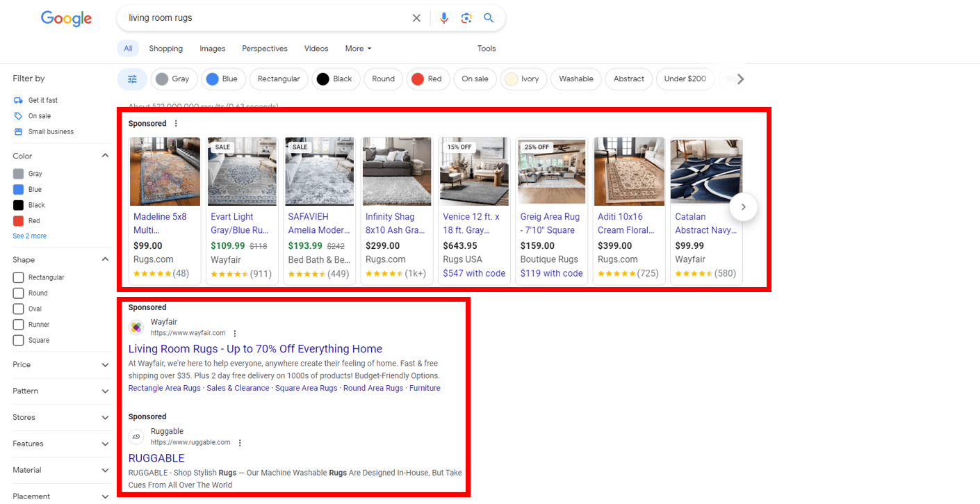
Task: Start voice search with microphone icon
Action: pos(444,18)
